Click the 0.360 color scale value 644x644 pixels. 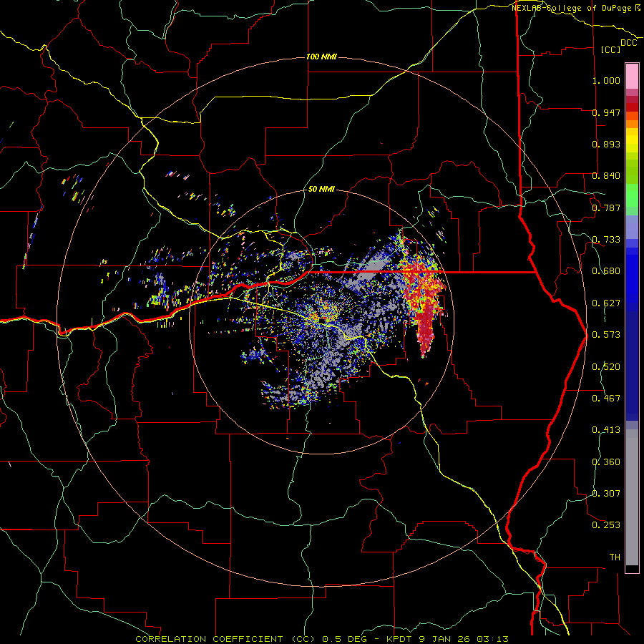(606, 462)
